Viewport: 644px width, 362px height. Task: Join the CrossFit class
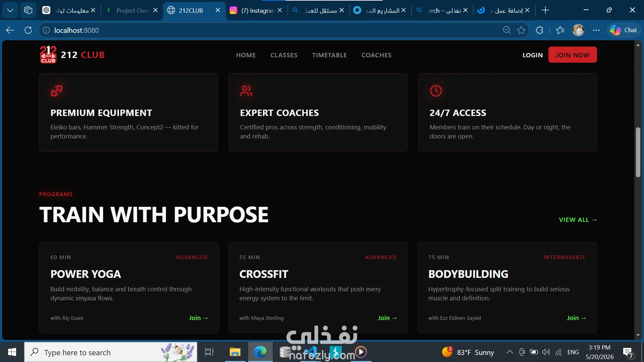click(387, 318)
